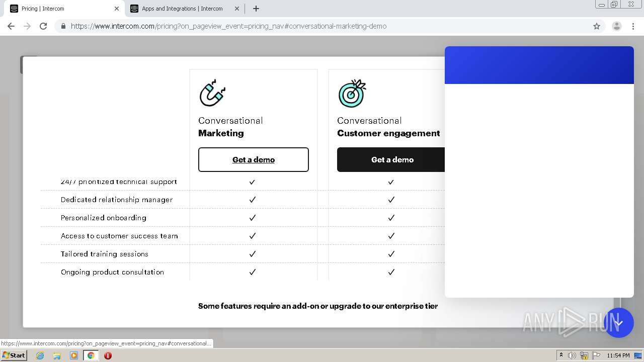The width and height of the screenshot is (644, 362).
Task: Reload the page with the refresh icon
Action: [43, 26]
